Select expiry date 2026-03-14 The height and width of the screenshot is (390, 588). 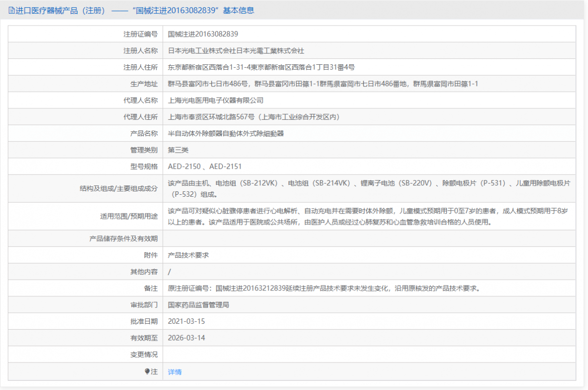coord(186,338)
